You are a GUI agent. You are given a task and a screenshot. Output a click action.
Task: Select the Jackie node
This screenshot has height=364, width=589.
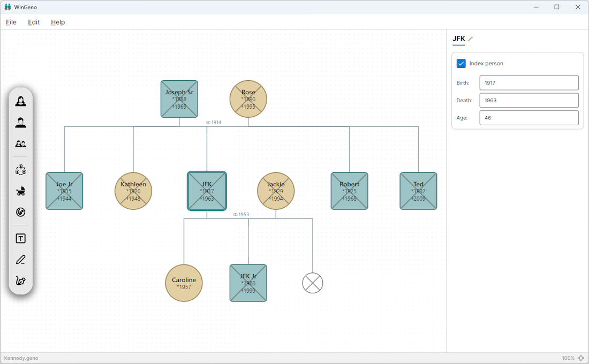click(x=276, y=191)
